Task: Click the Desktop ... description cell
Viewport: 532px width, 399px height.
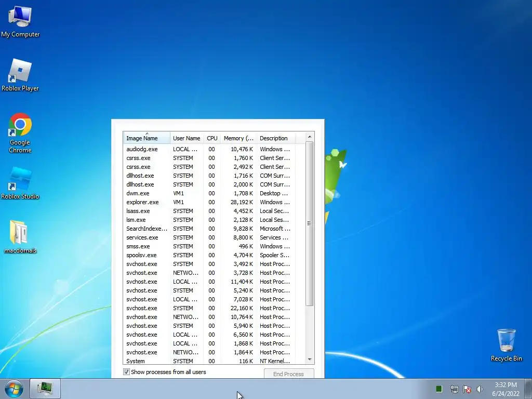Action: click(x=274, y=193)
